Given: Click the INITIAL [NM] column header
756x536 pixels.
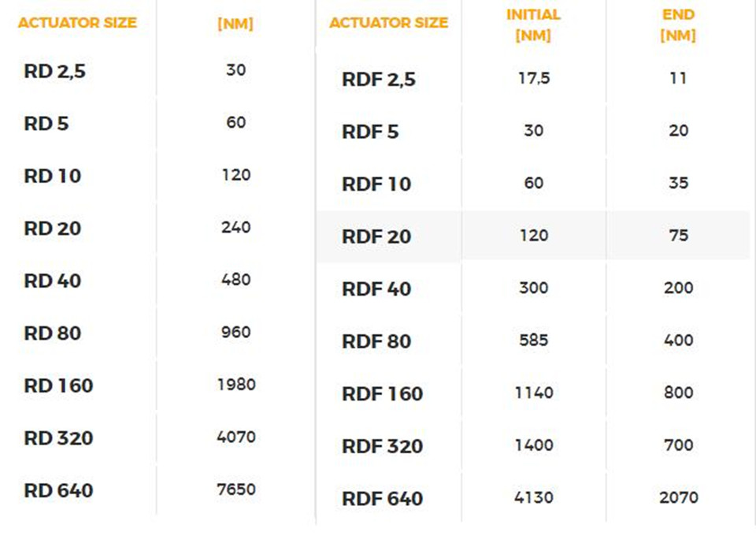Looking at the screenshot, I should (x=533, y=24).
